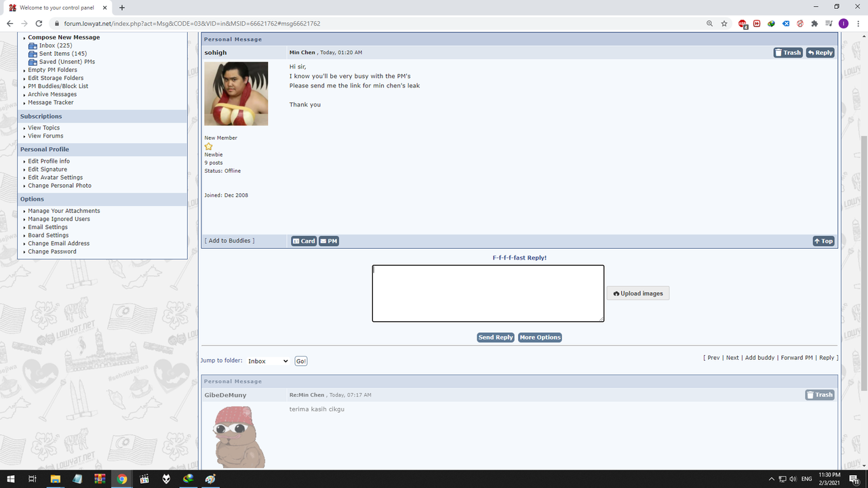Focus the fast reply text box
868x488 pixels.
(488, 293)
